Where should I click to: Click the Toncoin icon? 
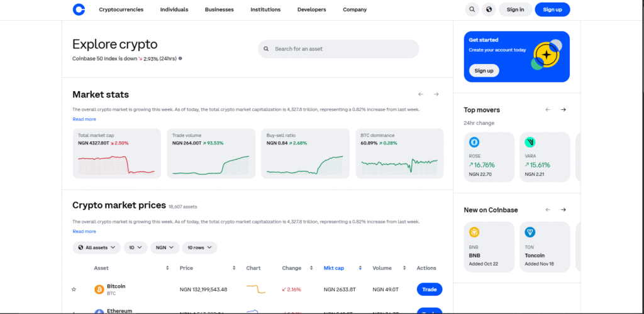pos(530,232)
